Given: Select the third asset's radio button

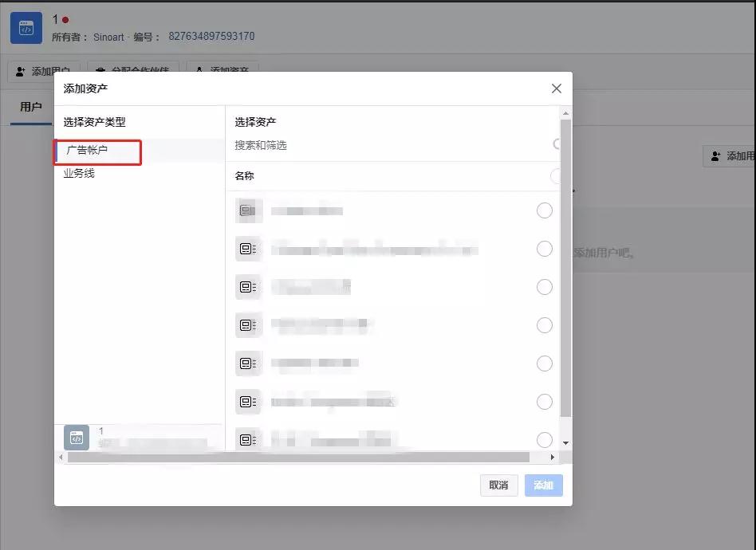Looking at the screenshot, I should tap(545, 286).
